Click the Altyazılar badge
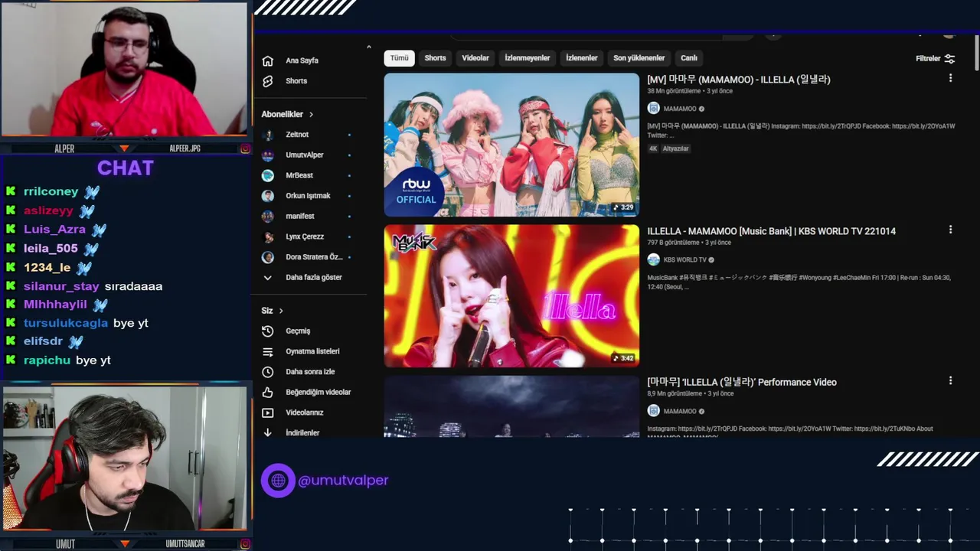This screenshot has height=551, width=980. point(676,148)
